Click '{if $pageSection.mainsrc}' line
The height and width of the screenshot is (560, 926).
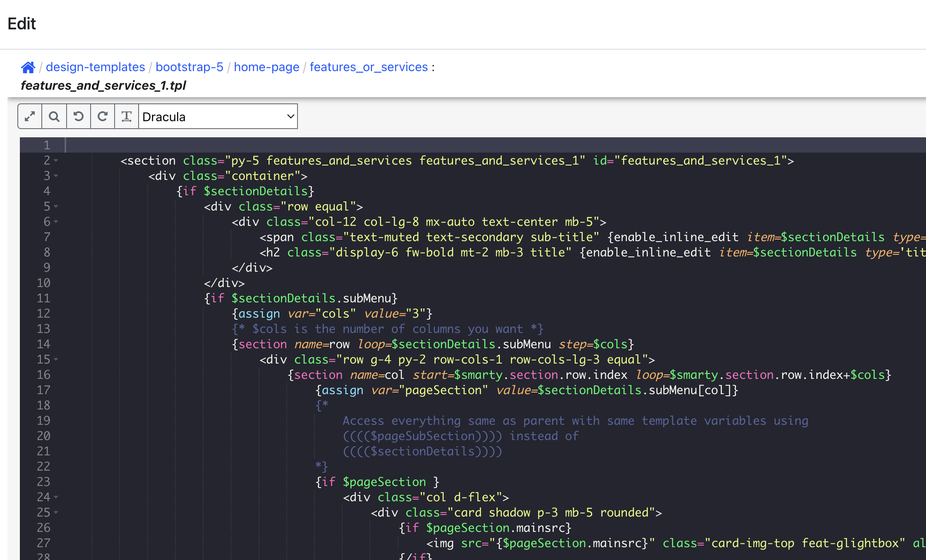coord(485,528)
